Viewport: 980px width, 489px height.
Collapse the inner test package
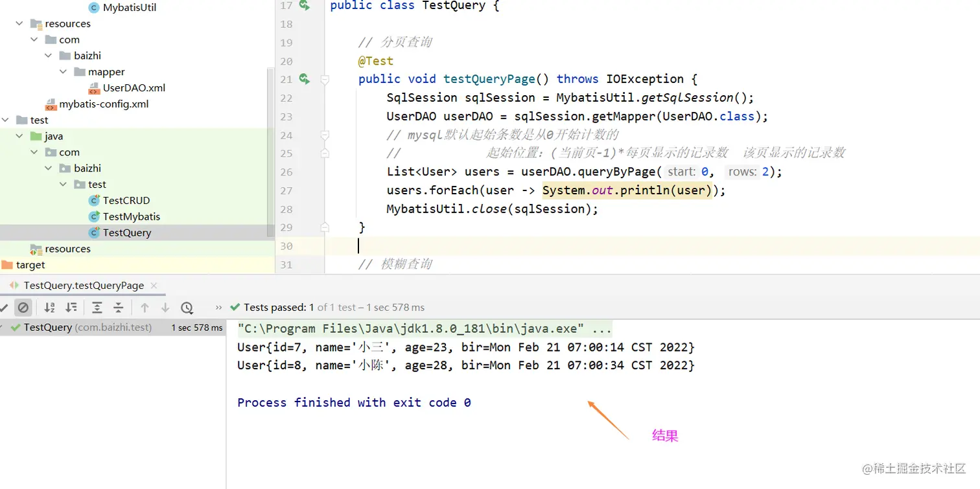tap(64, 185)
